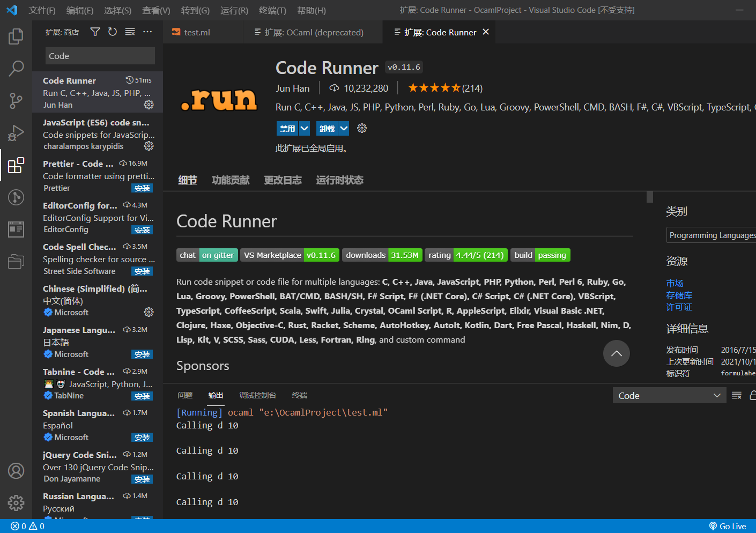The width and height of the screenshot is (756, 533).
Task: Clear the Output panel contents
Action: (736, 395)
